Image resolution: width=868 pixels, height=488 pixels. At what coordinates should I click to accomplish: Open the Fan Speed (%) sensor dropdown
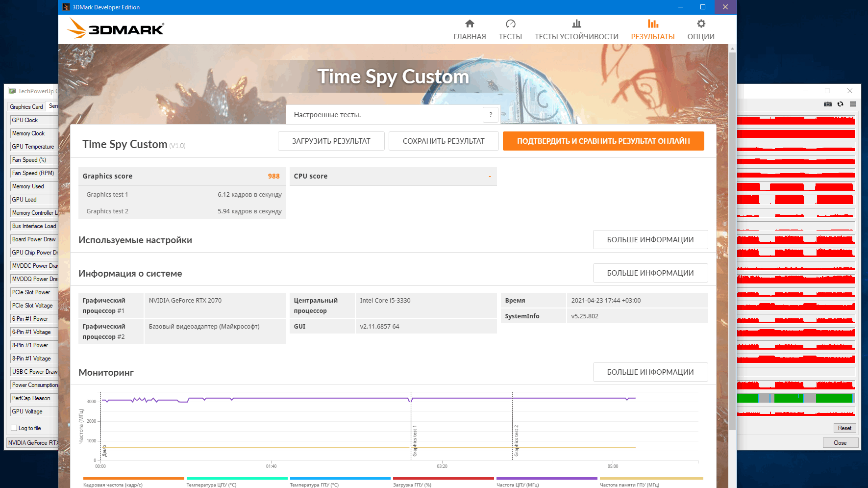[x=34, y=160]
